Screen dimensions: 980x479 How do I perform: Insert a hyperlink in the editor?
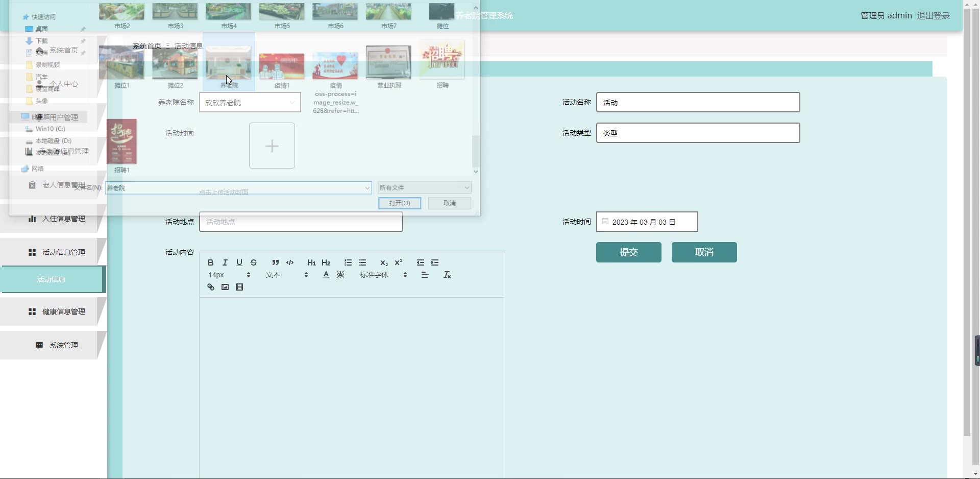tap(210, 287)
